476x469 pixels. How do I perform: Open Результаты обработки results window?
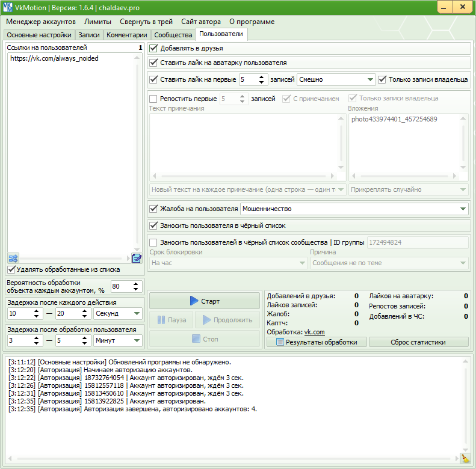point(316,342)
